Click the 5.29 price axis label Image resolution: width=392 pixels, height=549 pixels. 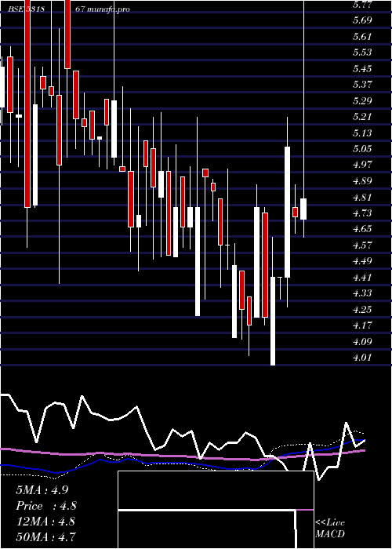[362, 101]
